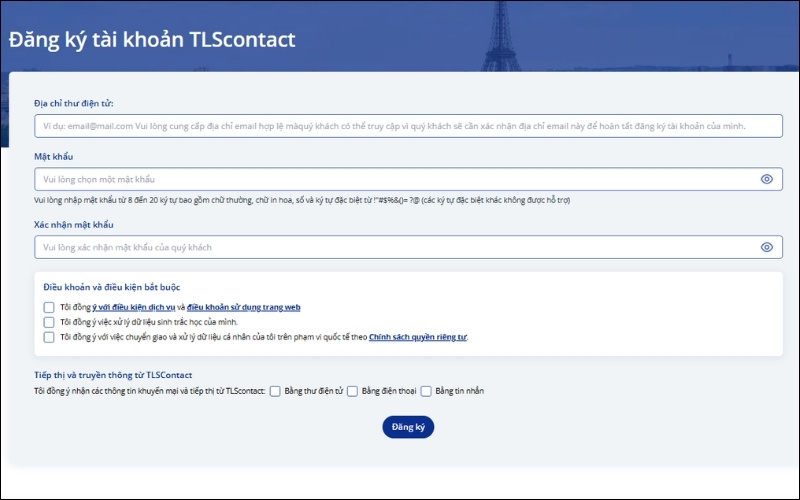The height and width of the screenshot is (500, 800).
Task: Focus the Địa chỉ thư điện tử email input
Action: click(400, 126)
